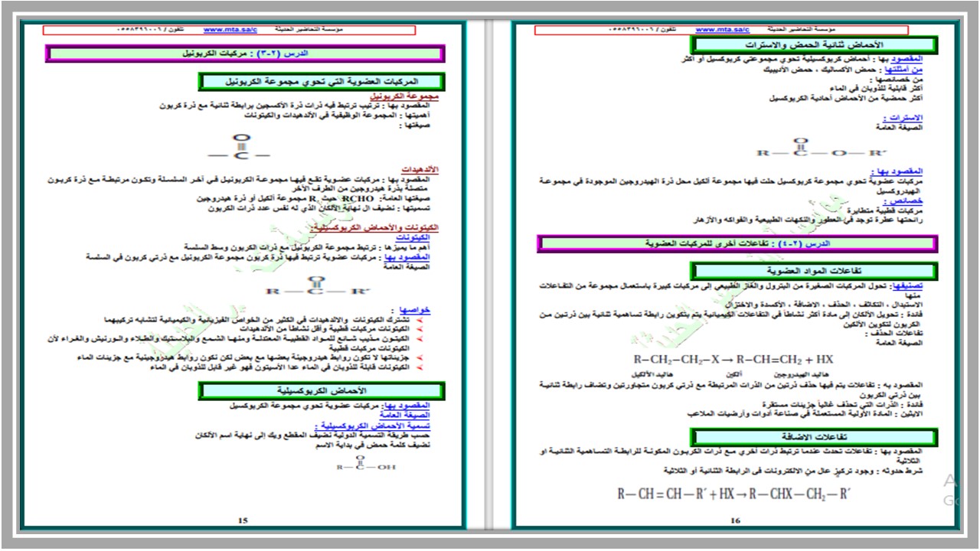Click the label 'هاليد الألكيل' under the equation
The height and width of the screenshot is (551, 980).
pos(653,374)
